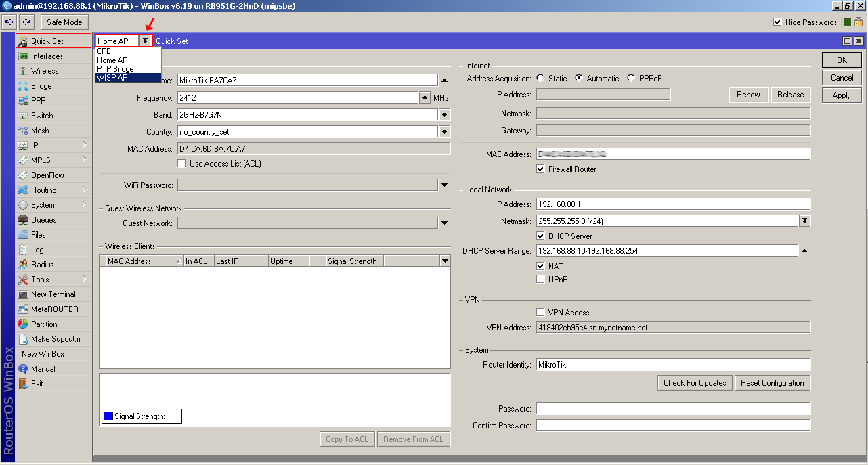
Task: Open the Country dropdown arrow
Action: pos(445,131)
